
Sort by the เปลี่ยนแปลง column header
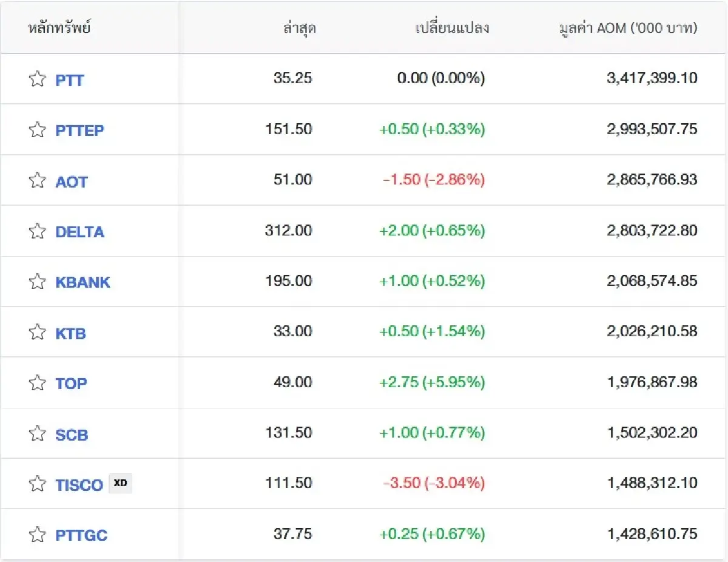tap(452, 28)
